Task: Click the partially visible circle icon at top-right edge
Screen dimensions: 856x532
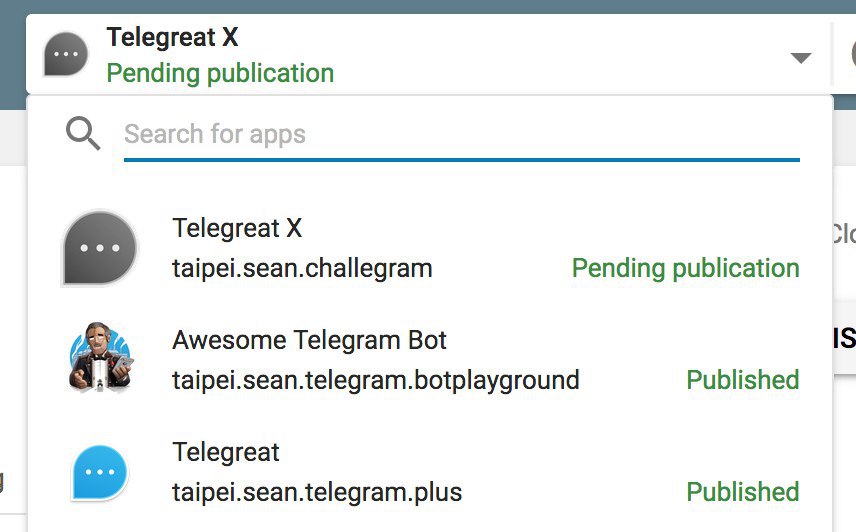Action: (x=849, y=57)
